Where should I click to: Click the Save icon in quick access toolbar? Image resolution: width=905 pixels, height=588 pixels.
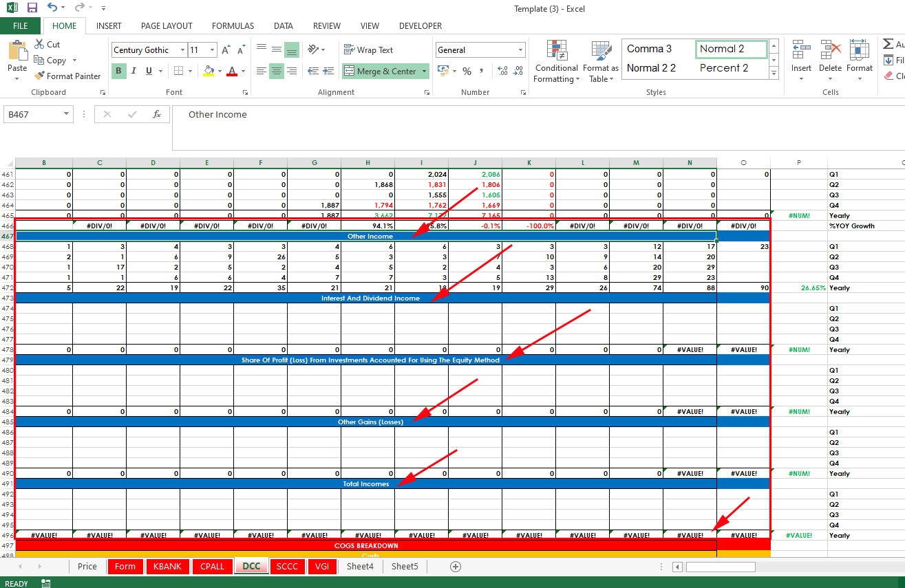point(32,8)
